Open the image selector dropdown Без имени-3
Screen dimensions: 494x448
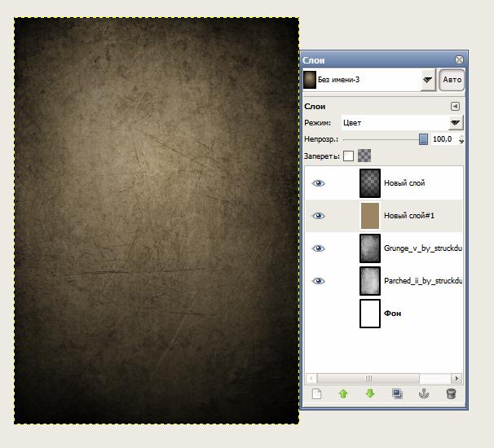(368, 80)
